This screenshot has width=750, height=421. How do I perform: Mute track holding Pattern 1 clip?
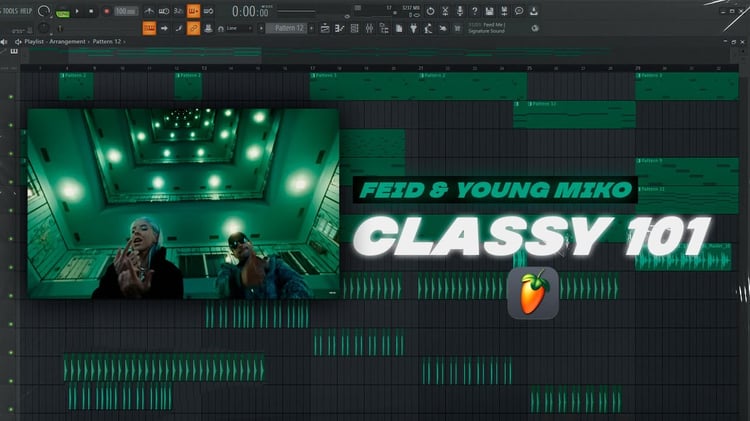tap(11, 97)
